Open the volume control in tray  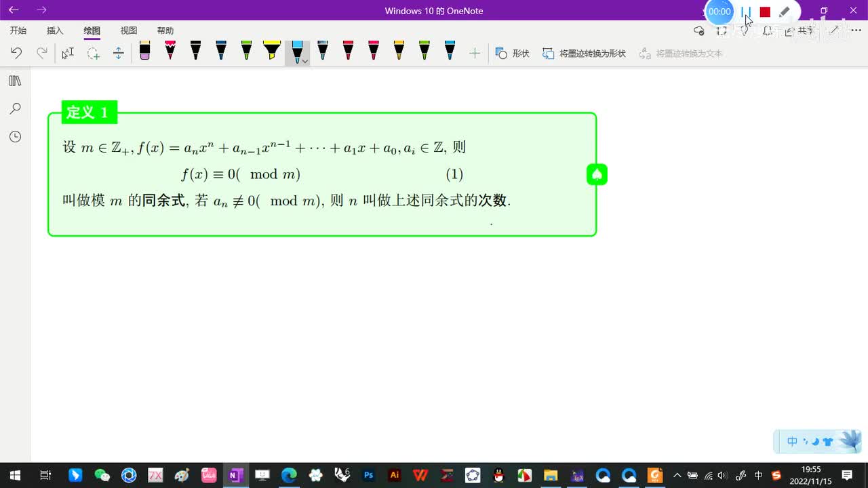pyautogui.click(x=723, y=475)
